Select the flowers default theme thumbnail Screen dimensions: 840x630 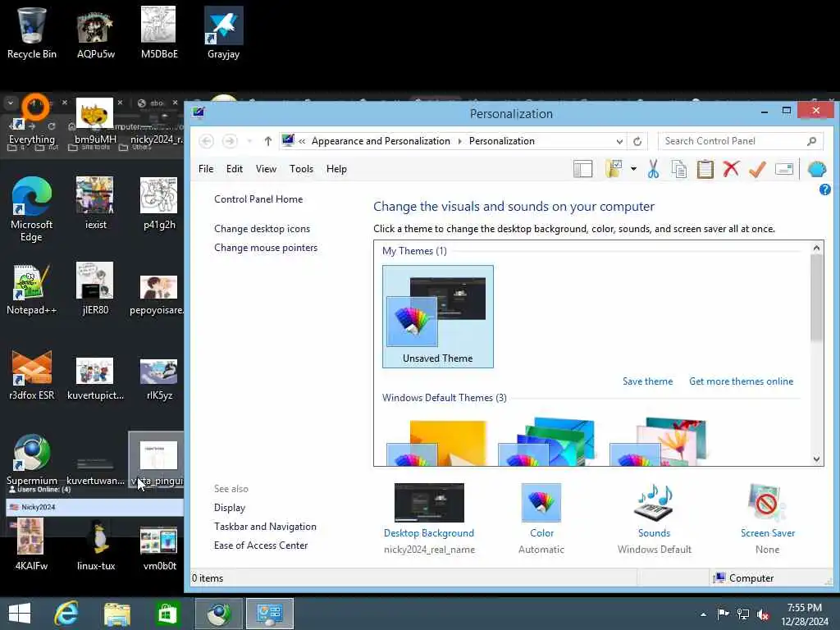click(x=659, y=442)
